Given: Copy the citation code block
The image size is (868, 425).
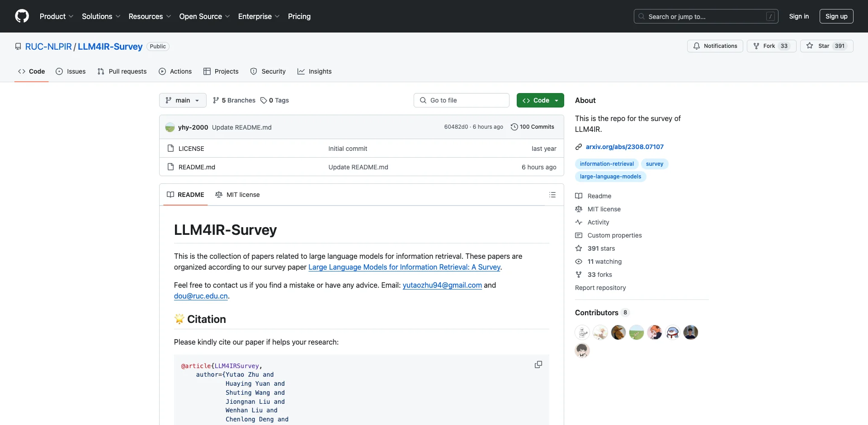Looking at the screenshot, I should 538,364.
